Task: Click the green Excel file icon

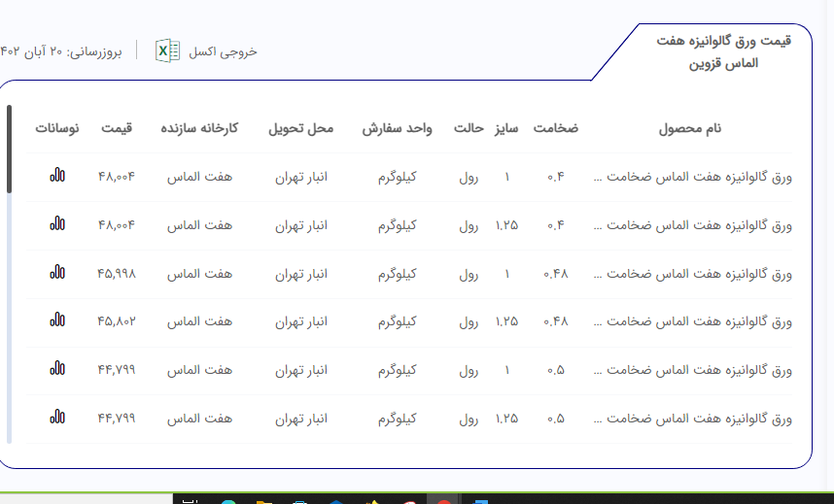Action: 168,51
